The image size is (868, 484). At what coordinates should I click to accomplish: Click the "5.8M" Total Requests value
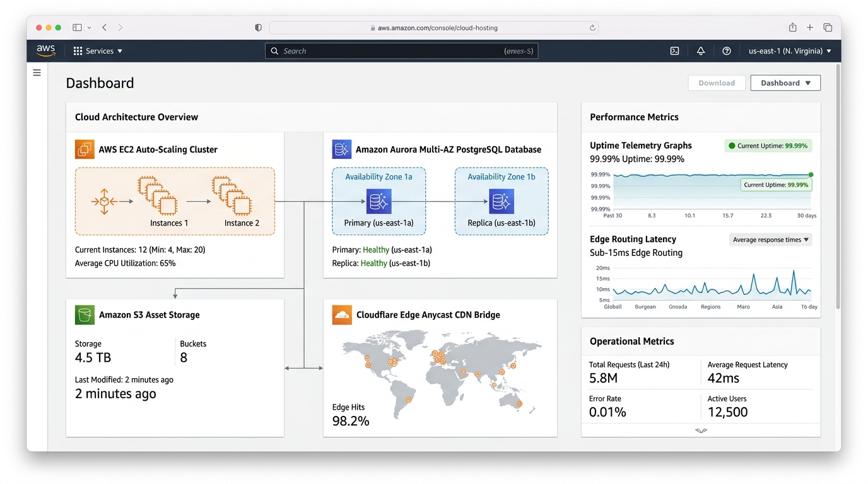[x=603, y=378]
